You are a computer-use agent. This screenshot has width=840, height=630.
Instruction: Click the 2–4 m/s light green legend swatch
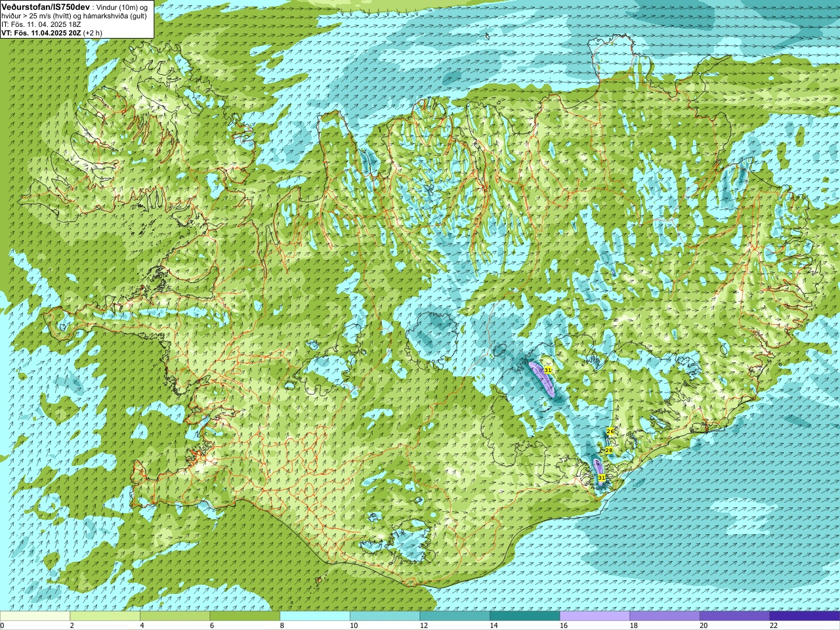[x=105, y=616]
